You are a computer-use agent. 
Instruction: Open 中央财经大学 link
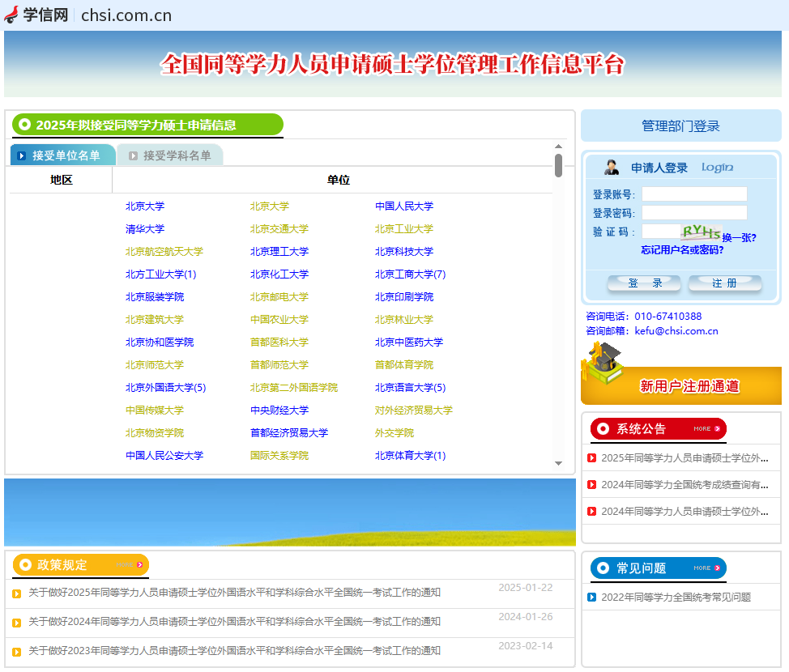(x=279, y=410)
